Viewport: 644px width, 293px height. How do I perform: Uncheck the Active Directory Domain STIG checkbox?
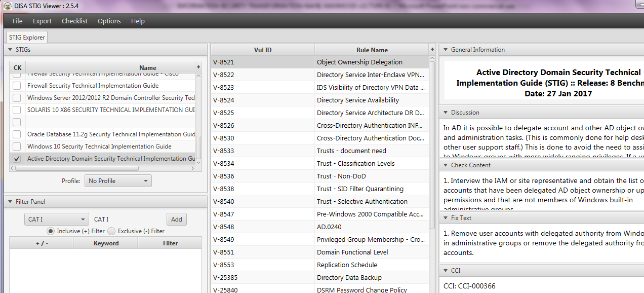click(x=17, y=159)
